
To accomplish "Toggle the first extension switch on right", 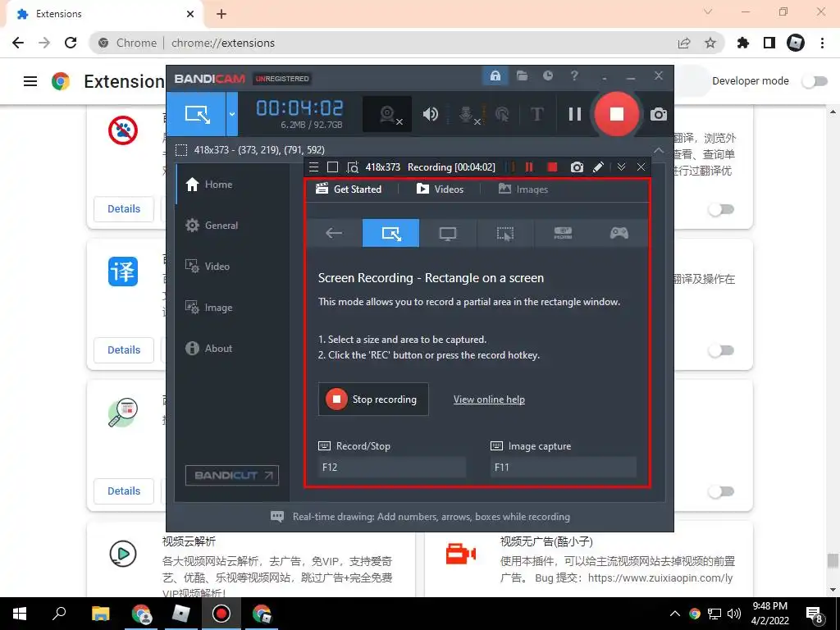I will click(x=720, y=209).
